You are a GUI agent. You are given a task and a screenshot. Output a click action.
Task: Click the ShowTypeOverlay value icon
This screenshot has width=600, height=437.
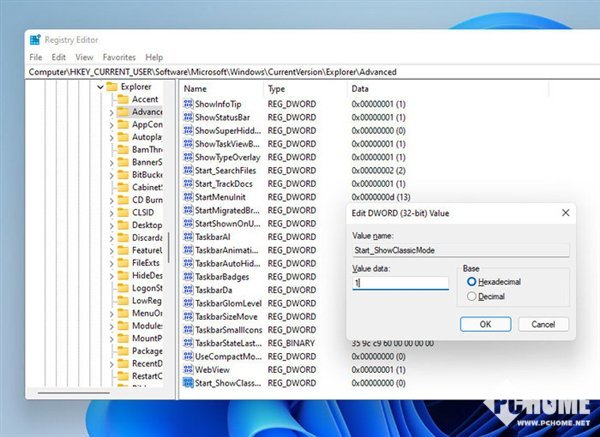pyautogui.click(x=188, y=157)
